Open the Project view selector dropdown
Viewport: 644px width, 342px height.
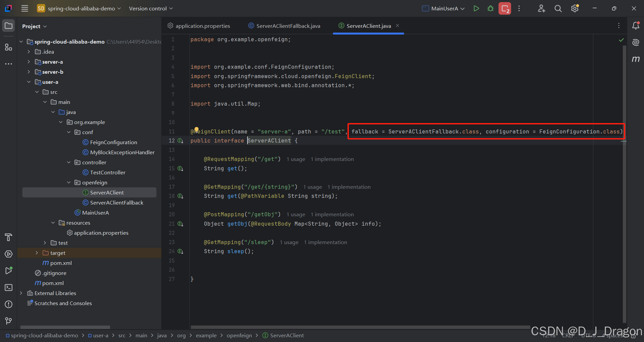[34, 26]
